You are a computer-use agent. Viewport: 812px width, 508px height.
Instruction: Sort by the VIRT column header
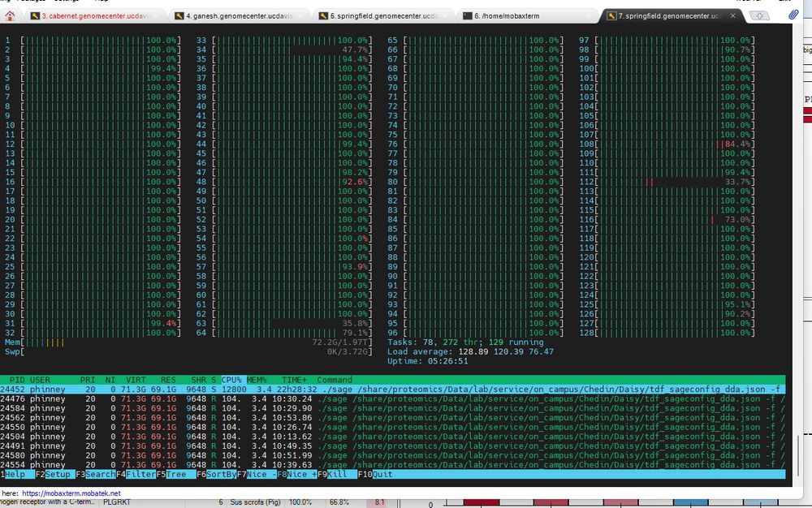tap(136, 380)
